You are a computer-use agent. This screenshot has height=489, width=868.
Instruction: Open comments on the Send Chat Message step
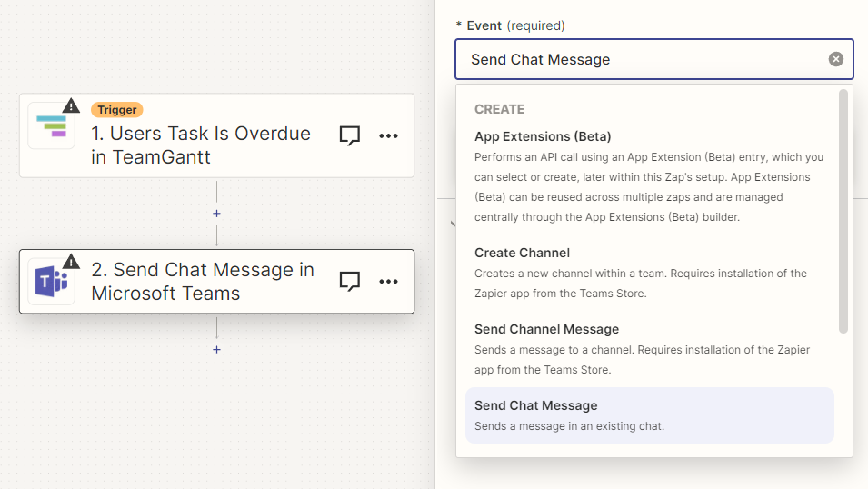tap(349, 282)
